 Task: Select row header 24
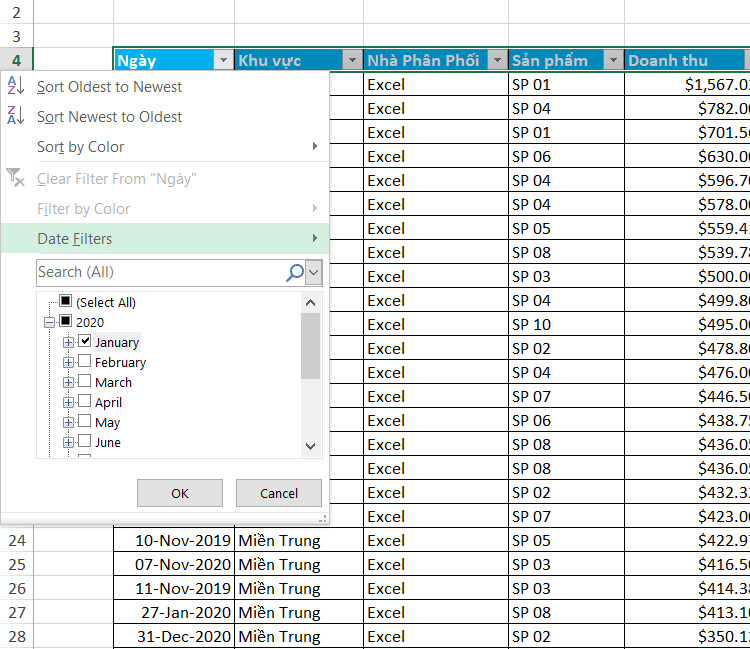[17, 540]
